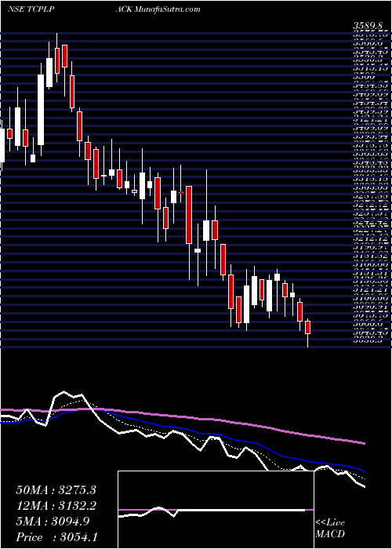Click the MACD inset chart box
Image resolution: width=392 pixels, height=549 pixels.
click(216, 510)
